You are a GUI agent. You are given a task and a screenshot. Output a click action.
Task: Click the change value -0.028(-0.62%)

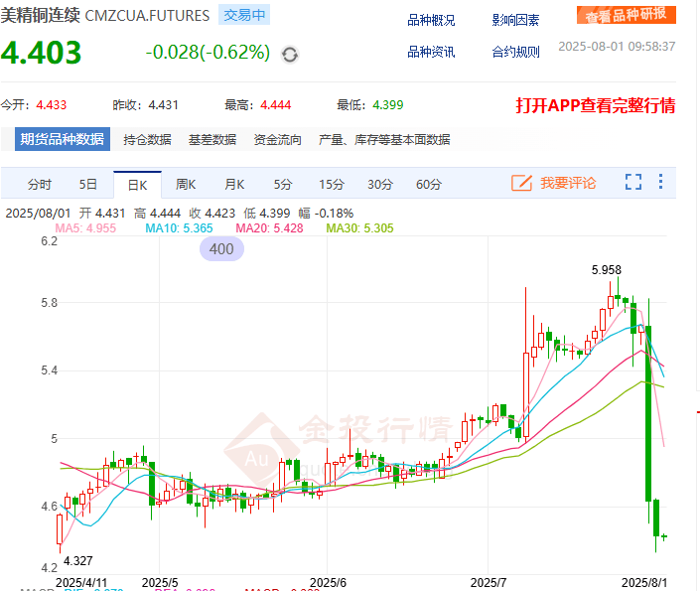[x=208, y=53]
